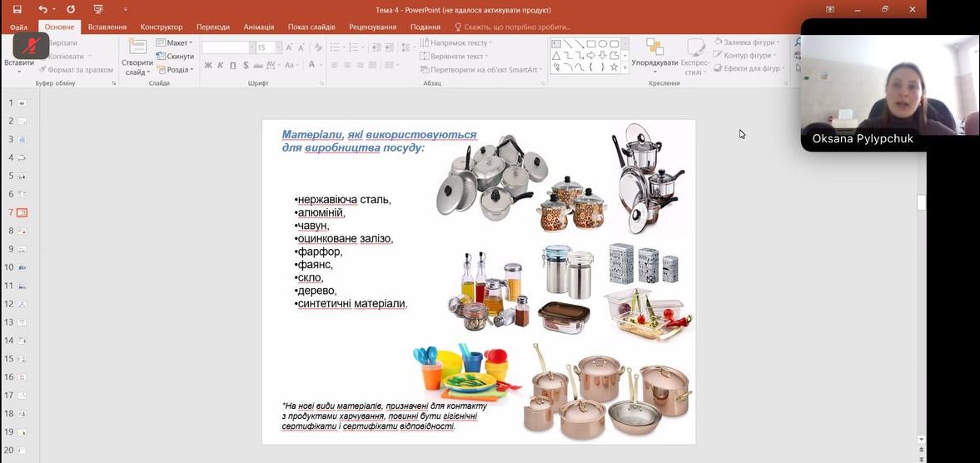Select the triangle shape in gallery

point(555,55)
